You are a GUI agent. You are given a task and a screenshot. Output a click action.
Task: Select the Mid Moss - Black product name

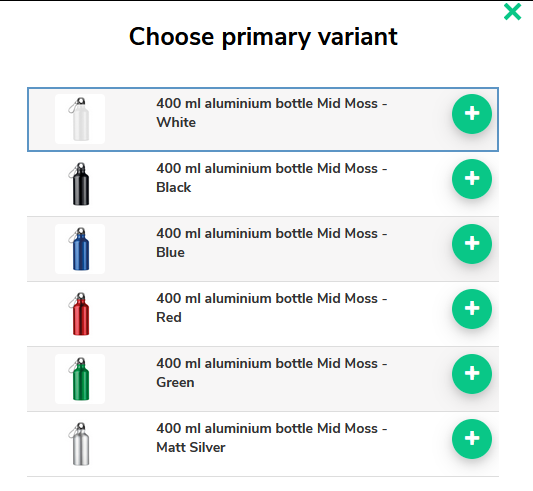(x=272, y=178)
